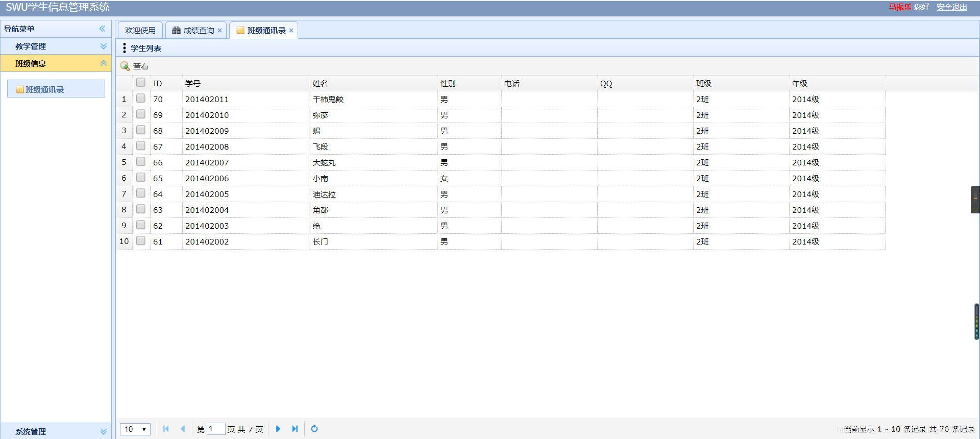The width and height of the screenshot is (980, 439).
Task: Check the row for 角都
Action: click(x=141, y=209)
